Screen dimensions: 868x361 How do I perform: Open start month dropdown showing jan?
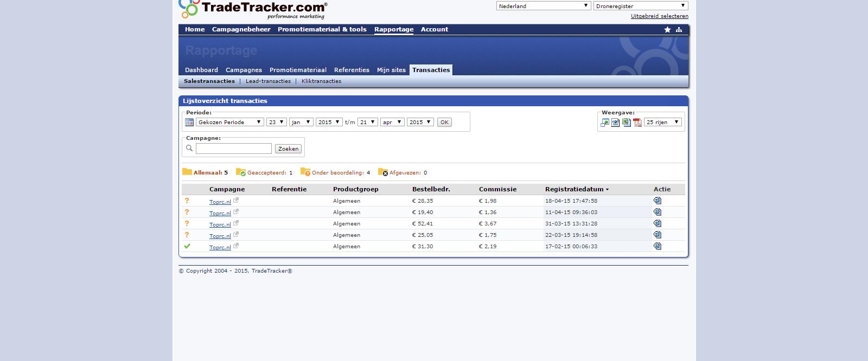(301, 123)
